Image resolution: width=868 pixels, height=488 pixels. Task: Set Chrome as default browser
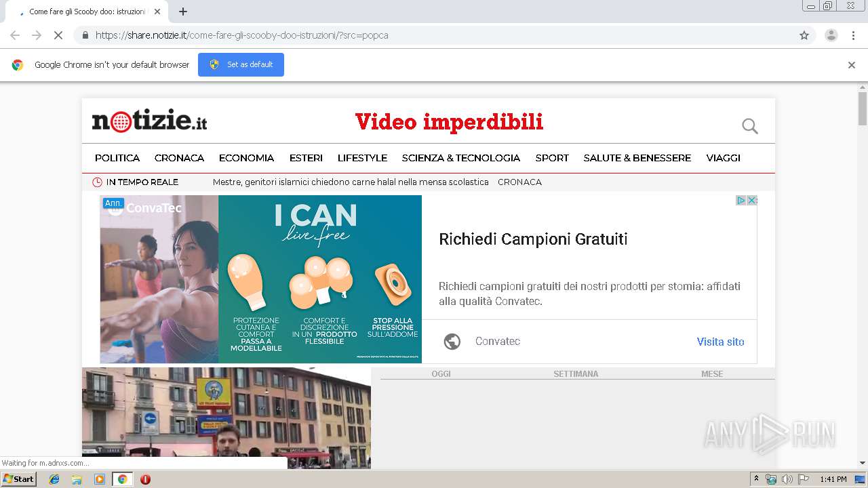point(241,64)
